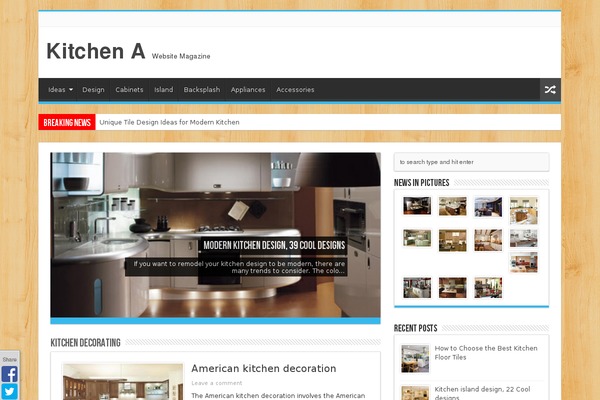600x400 pixels.
Task: Open the Appliances menu item
Action: tap(248, 90)
